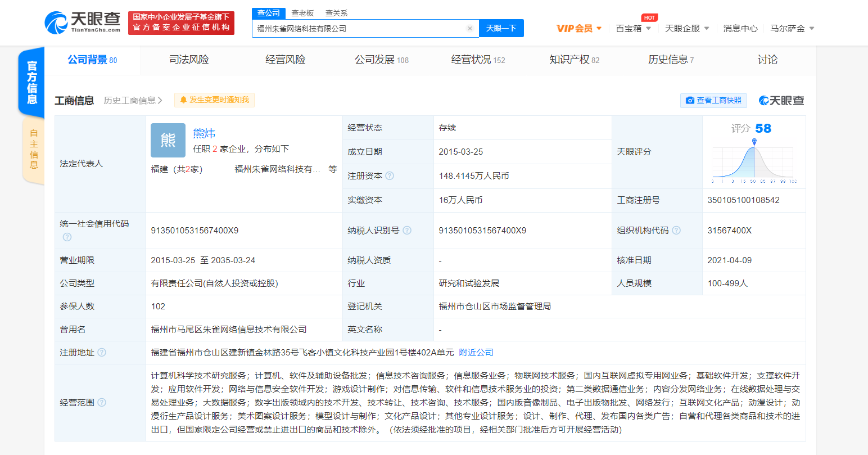
Task: Open the 马尔萨金 user account menu
Action: (x=792, y=28)
